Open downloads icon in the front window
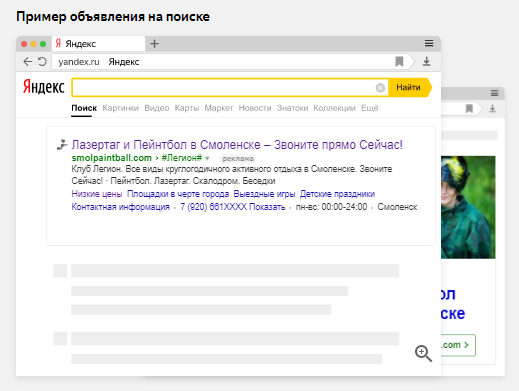Viewport: 519px width, 391px height. (x=426, y=61)
